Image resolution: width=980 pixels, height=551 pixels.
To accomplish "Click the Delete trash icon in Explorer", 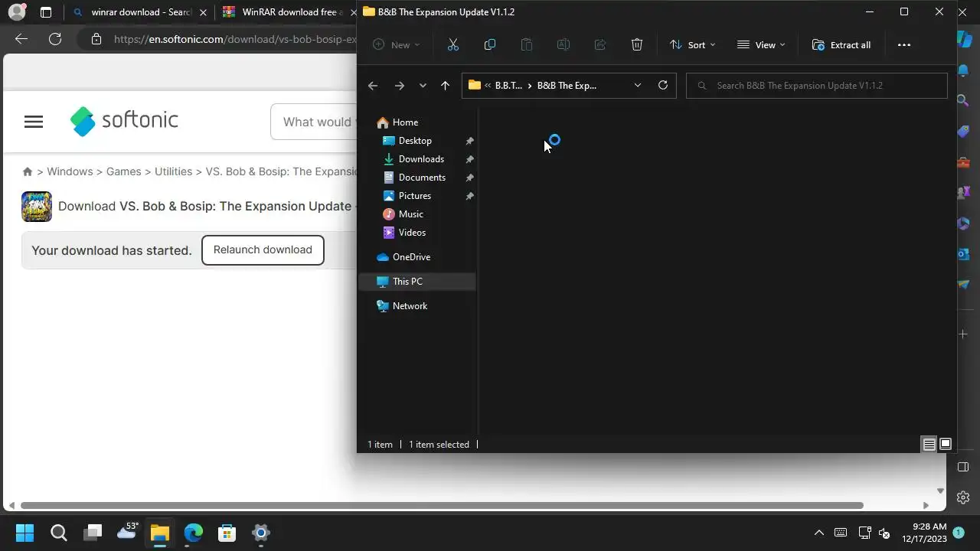I will coord(637,45).
